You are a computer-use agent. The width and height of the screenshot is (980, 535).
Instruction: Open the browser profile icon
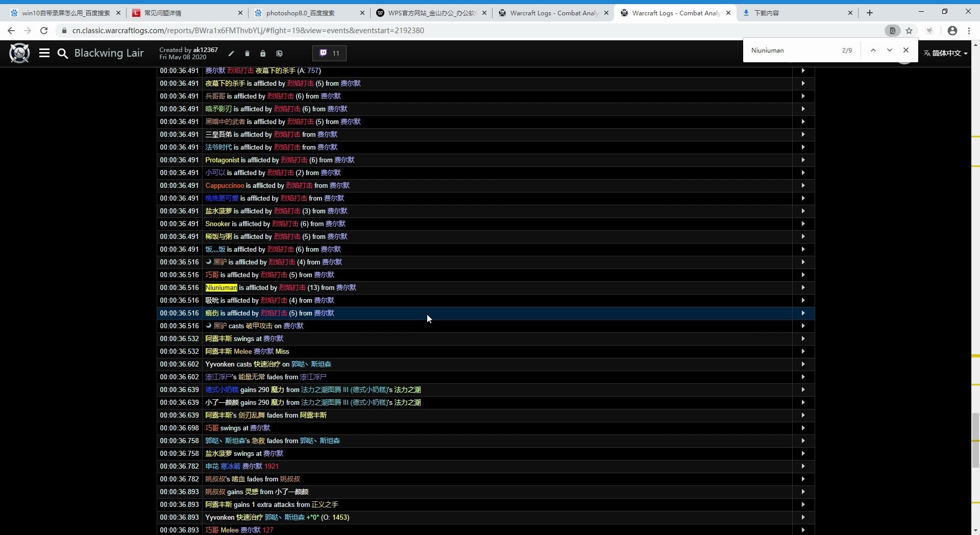pyautogui.click(x=952, y=31)
